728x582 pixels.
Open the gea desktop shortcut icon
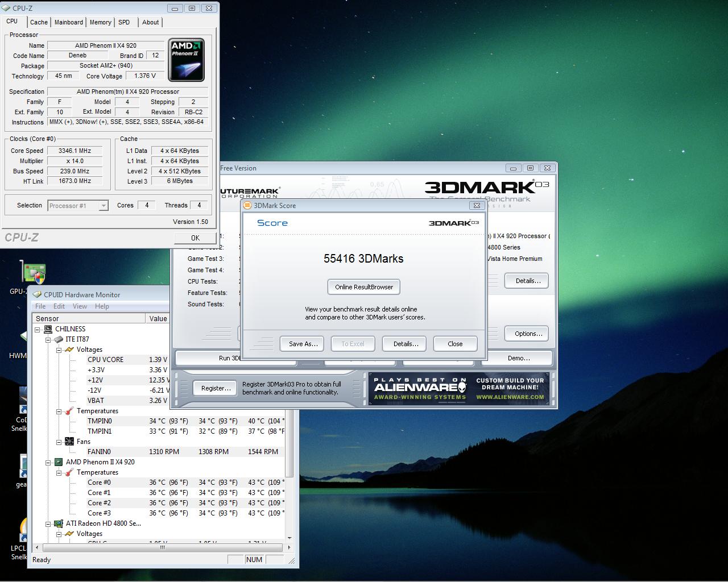coord(23,466)
